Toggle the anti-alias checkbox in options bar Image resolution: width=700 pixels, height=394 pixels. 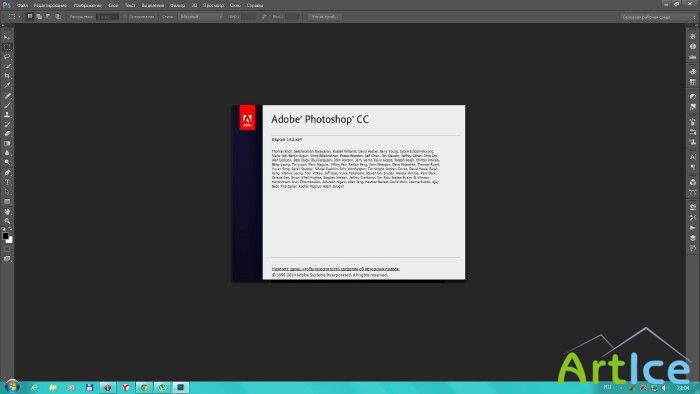point(125,17)
